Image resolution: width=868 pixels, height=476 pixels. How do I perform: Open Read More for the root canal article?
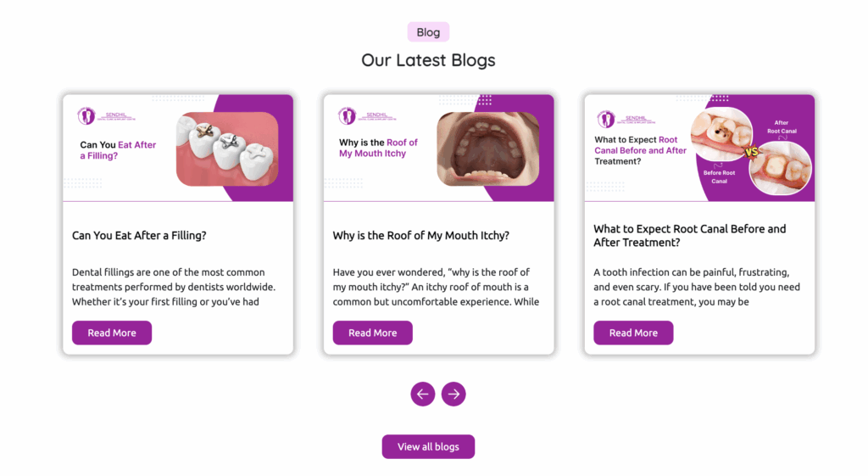tap(633, 333)
